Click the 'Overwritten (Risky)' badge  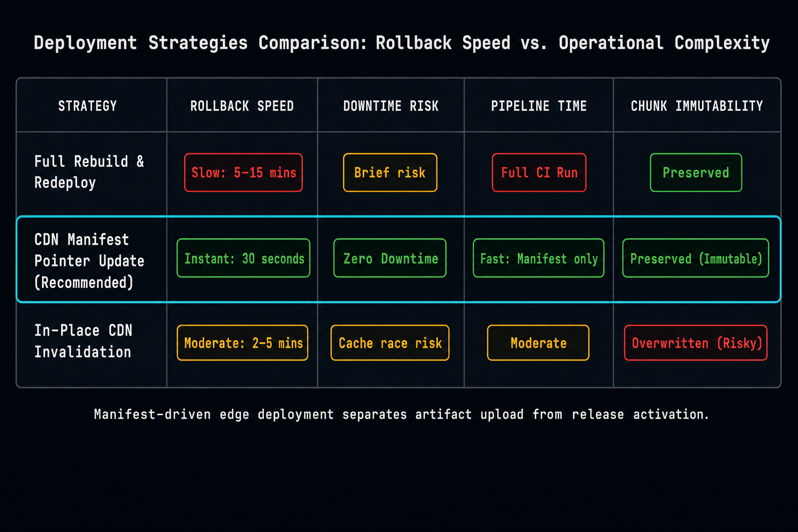(696, 343)
